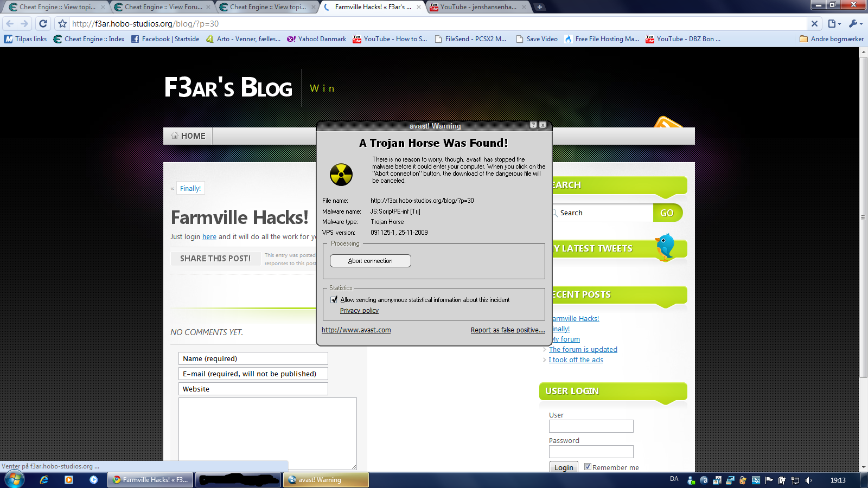Click the Login button

click(x=564, y=467)
